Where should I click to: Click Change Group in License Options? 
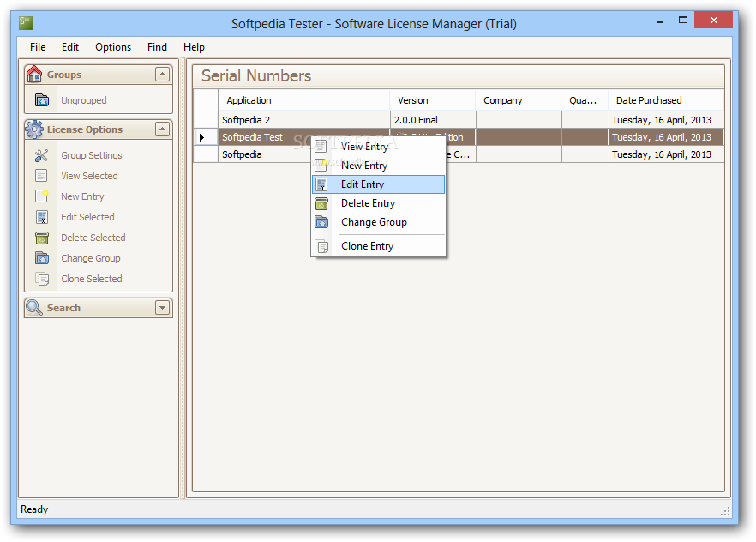click(x=91, y=258)
